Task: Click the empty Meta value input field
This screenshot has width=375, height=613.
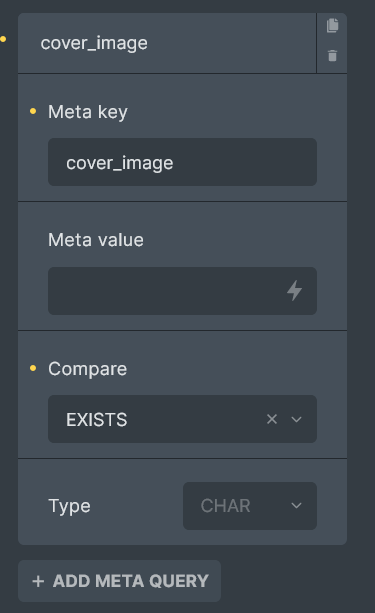Action: 182,291
